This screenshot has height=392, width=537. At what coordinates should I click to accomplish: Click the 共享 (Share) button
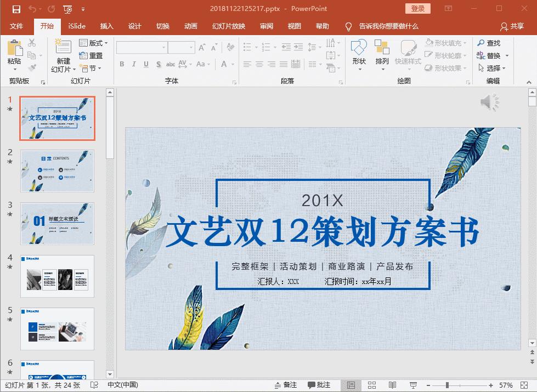pyautogui.click(x=514, y=25)
